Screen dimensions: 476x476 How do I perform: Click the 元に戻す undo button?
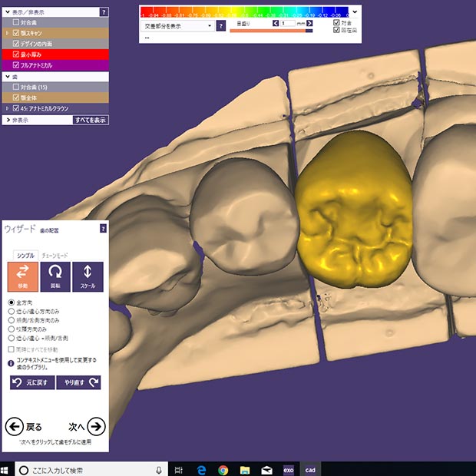pyautogui.click(x=31, y=382)
